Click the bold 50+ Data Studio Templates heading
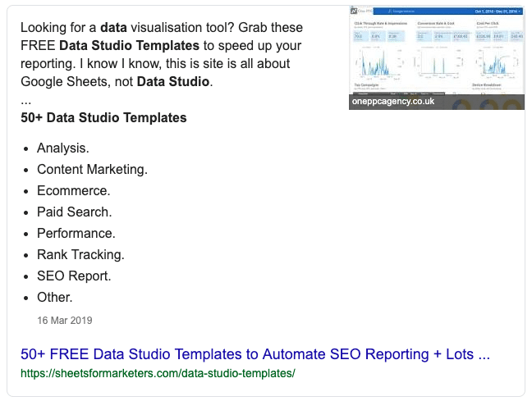 click(103, 118)
